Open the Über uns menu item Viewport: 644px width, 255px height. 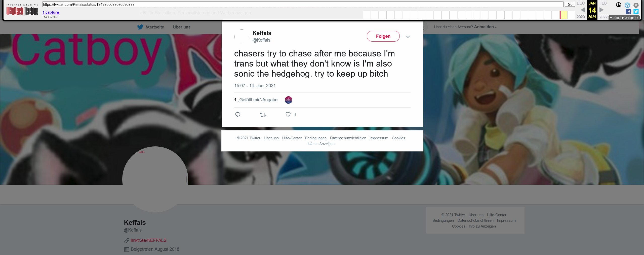click(182, 27)
